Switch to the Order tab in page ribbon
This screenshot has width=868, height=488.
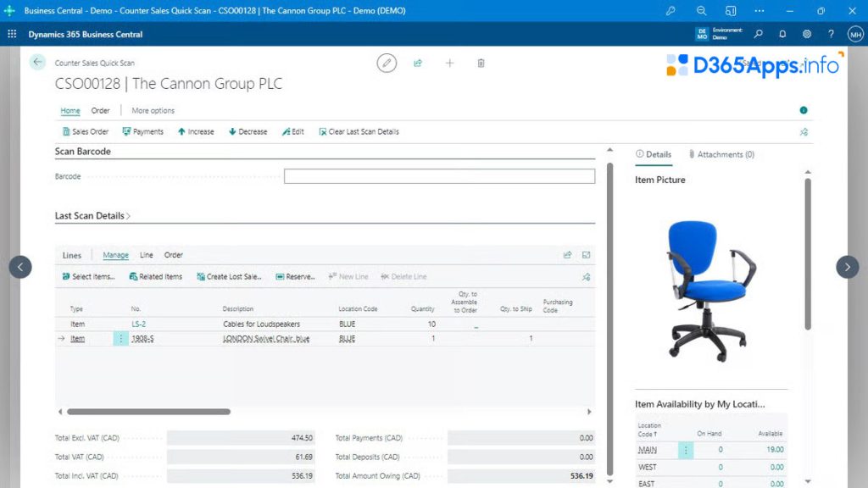point(100,111)
